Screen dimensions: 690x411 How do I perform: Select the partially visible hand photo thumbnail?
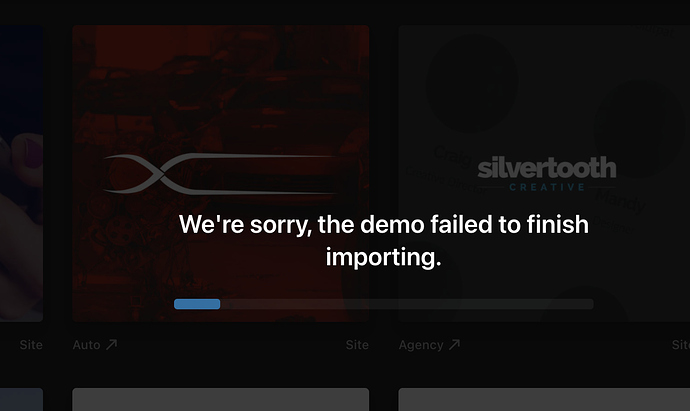pos(22,173)
